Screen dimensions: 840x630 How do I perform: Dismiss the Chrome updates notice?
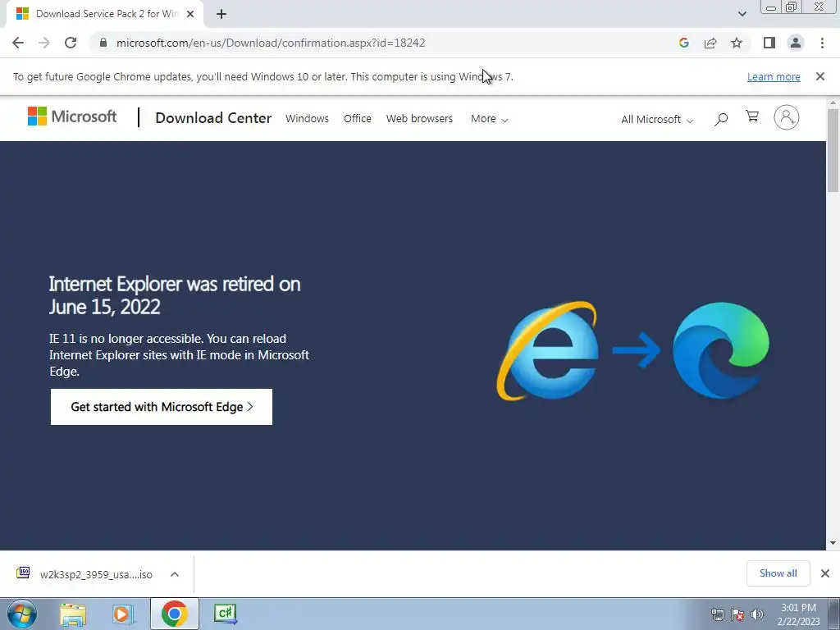(x=819, y=76)
